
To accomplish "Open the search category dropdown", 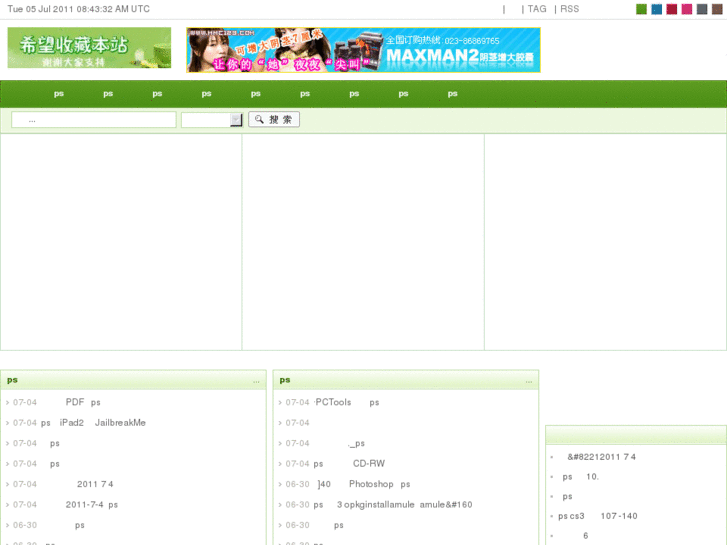I will pos(212,120).
